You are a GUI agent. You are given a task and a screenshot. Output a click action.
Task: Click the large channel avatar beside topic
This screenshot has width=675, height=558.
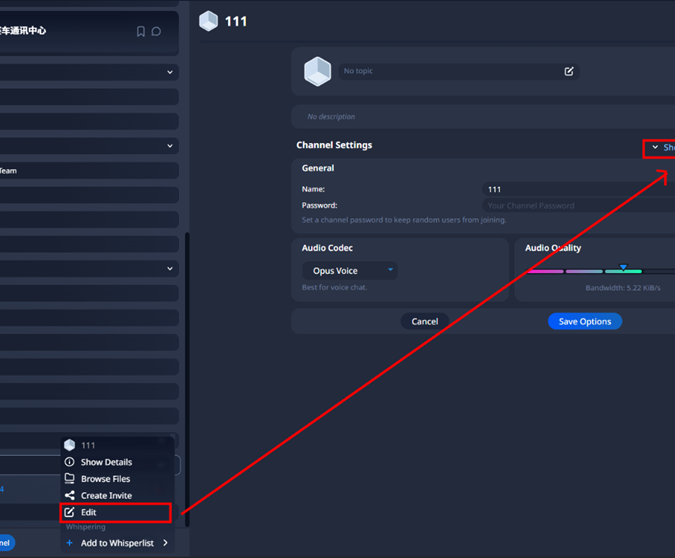(317, 71)
